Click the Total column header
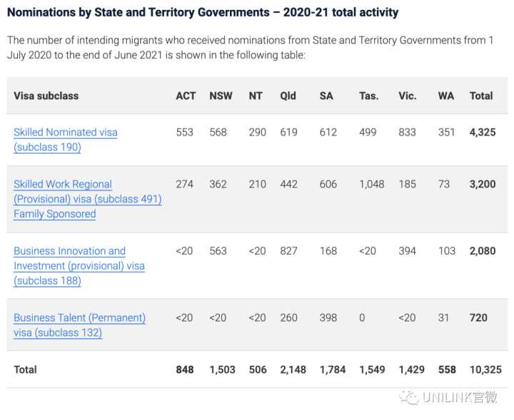The image size is (514, 420). click(x=481, y=96)
